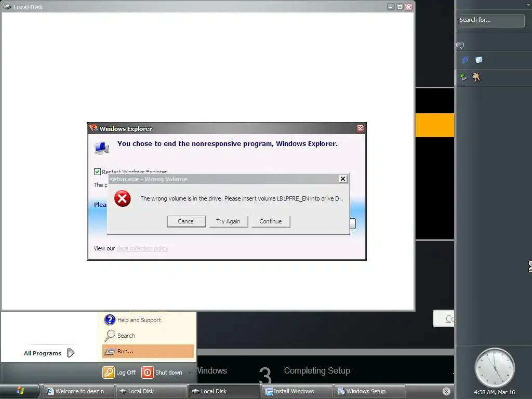Close the Windows Explorer error dialog

[x=360, y=128]
